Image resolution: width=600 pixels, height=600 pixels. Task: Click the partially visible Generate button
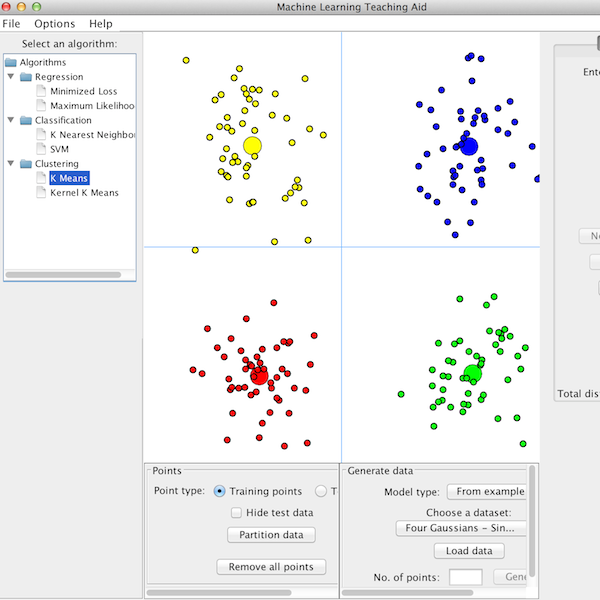510,577
